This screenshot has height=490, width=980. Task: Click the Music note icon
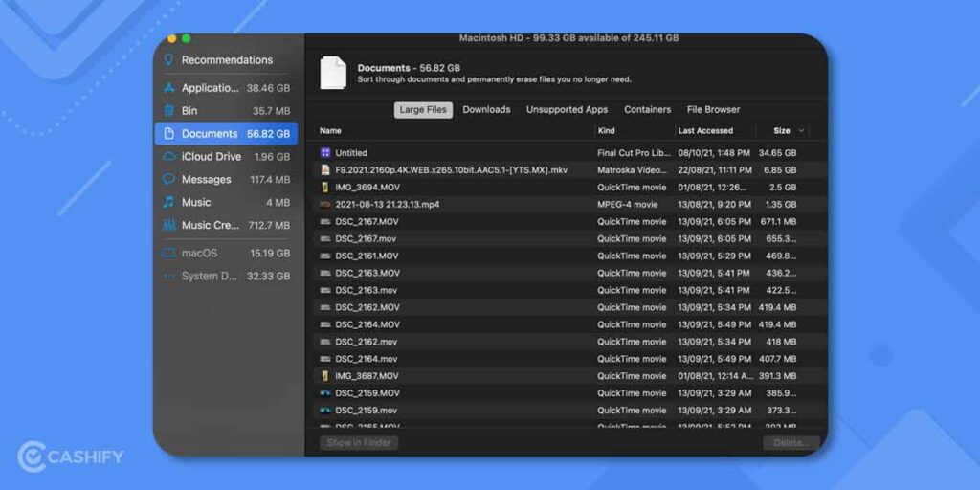[x=168, y=203]
